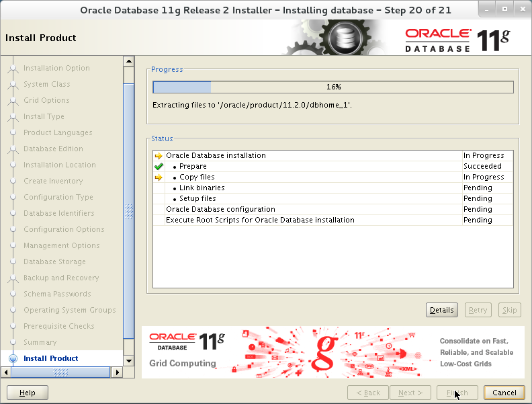Click the sidebar scroll down arrow
This screenshot has width=532, height=404.
click(128, 360)
